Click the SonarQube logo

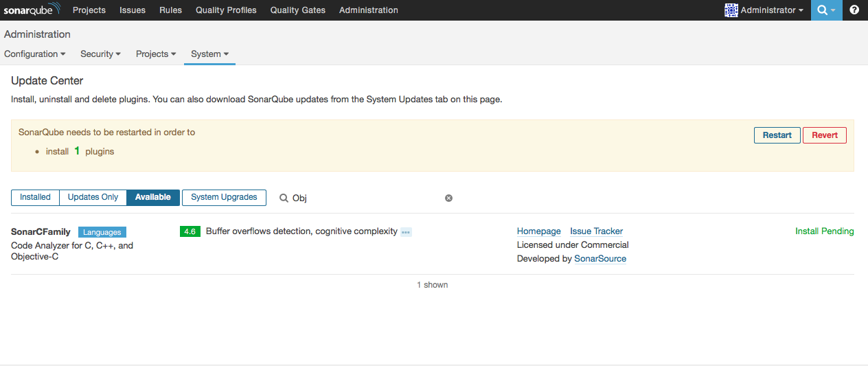(32, 10)
